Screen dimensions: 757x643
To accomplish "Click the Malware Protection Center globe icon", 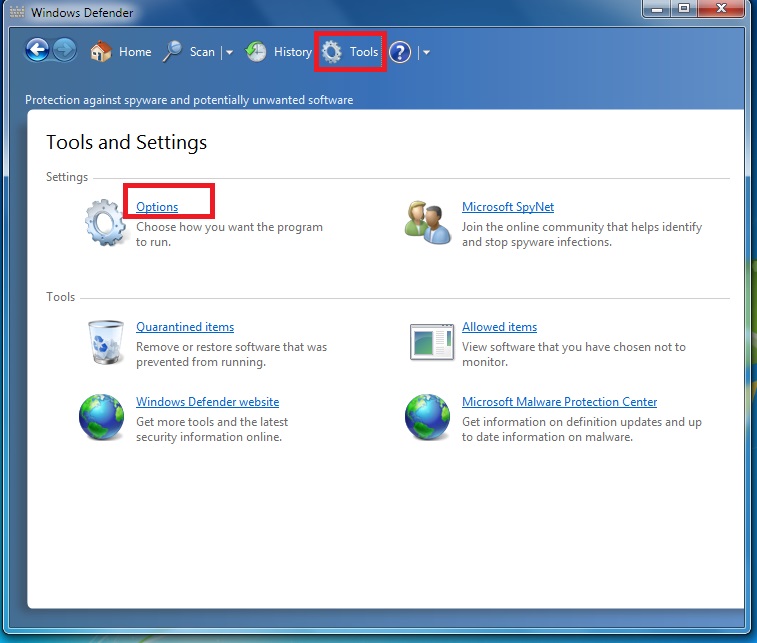I will click(427, 417).
